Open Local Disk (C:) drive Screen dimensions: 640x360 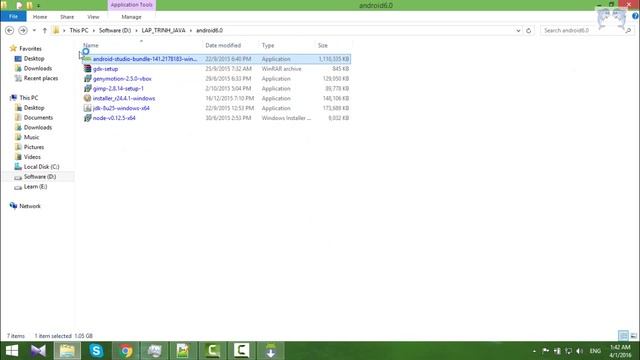pos(41,167)
